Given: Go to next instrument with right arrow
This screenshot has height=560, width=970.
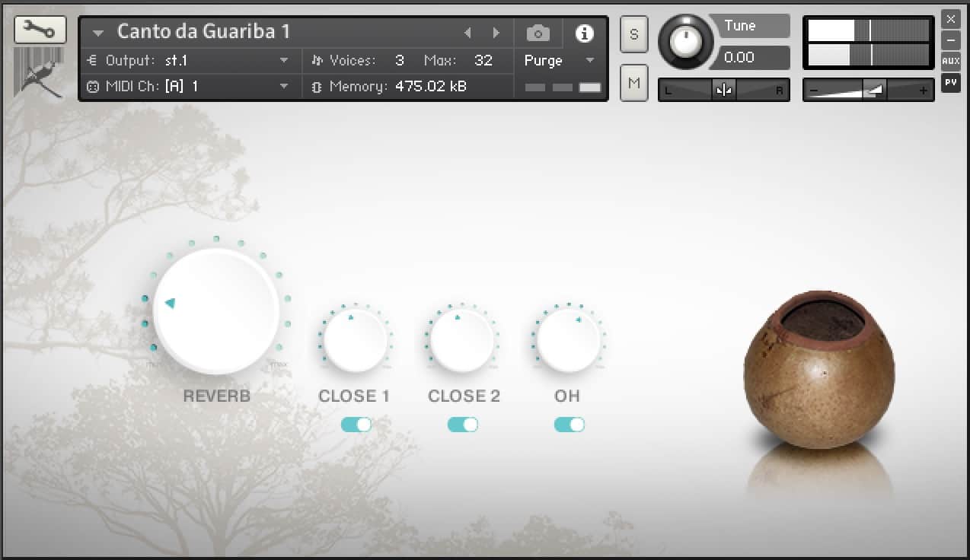Looking at the screenshot, I should point(496,33).
